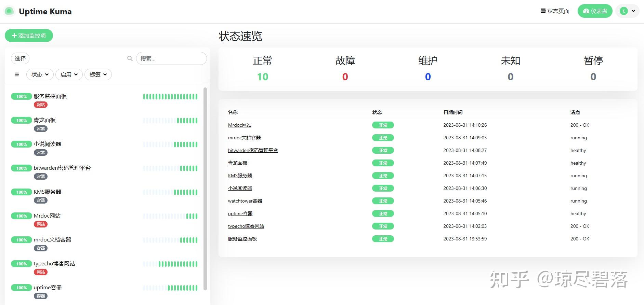Click 正常 status badge in Mrdoc网站 row
Viewport: 644px width, 305px height.
point(383,125)
